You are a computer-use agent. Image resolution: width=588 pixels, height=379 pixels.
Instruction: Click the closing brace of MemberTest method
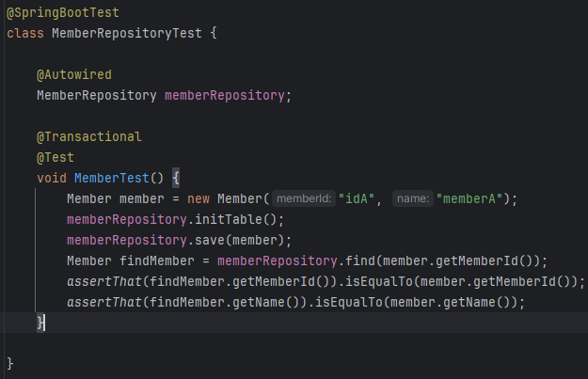click(40, 323)
